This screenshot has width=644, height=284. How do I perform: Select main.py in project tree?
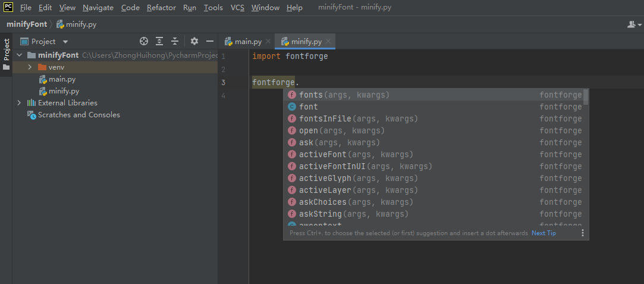click(x=57, y=79)
